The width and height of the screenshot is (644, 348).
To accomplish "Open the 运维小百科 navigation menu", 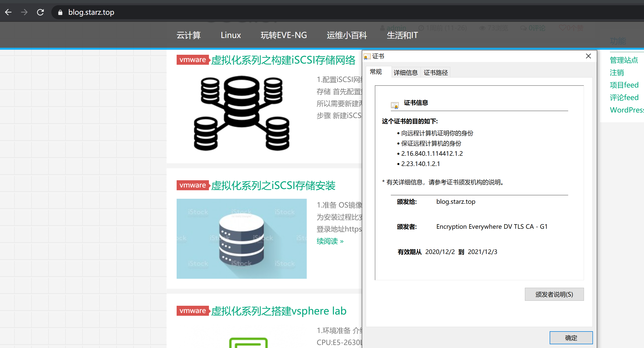I will pyautogui.click(x=347, y=35).
